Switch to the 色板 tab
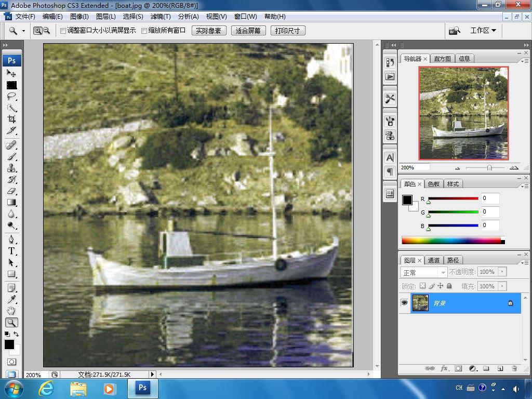 pos(434,184)
